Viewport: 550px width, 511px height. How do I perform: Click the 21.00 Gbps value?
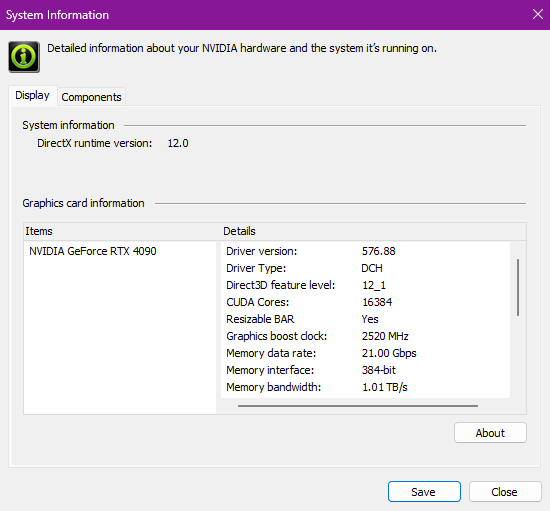389,353
